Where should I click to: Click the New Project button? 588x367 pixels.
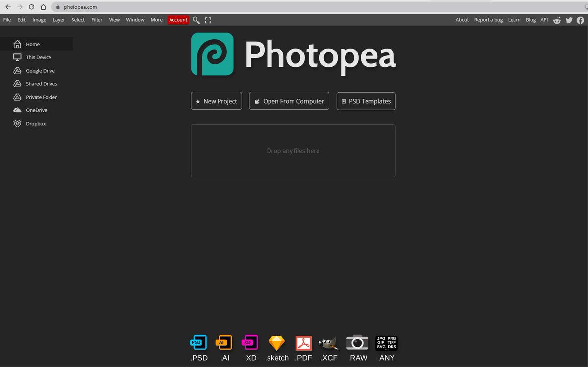pyautogui.click(x=216, y=101)
